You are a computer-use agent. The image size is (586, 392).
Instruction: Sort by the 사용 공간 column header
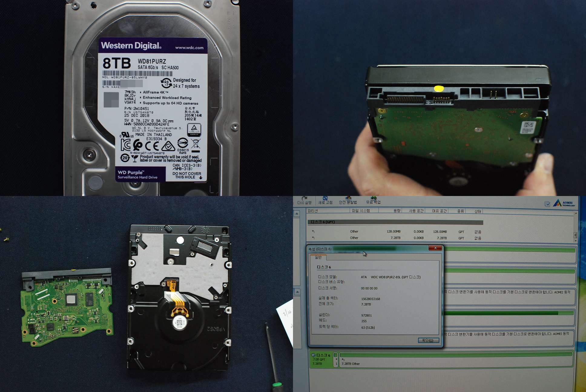pos(413,211)
